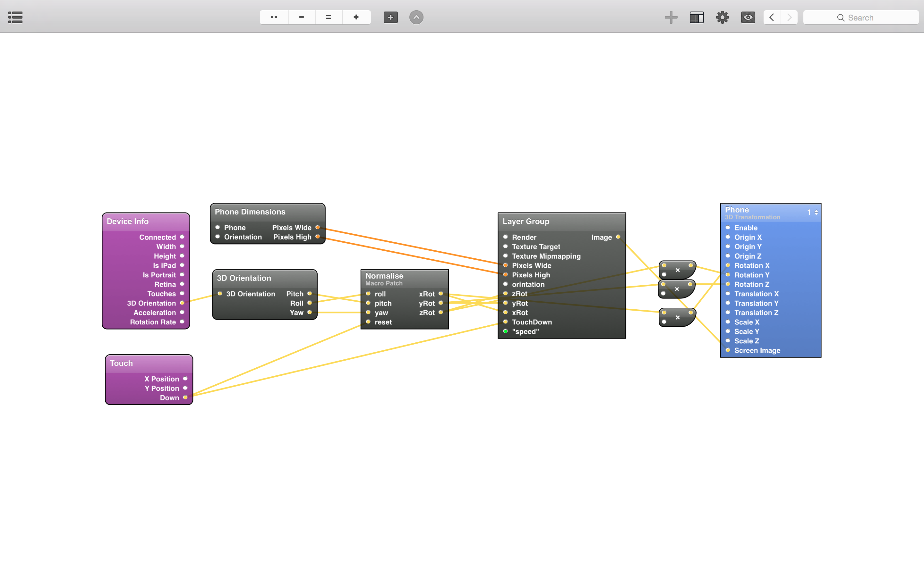The height and width of the screenshot is (577, 924).
Task: Click the Enable port on Phone patch
Action: click(728, 228)
